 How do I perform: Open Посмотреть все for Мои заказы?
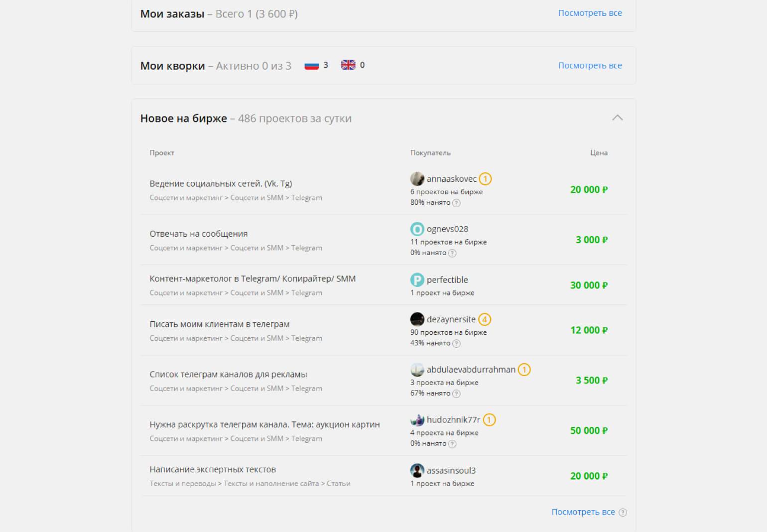click(x=590, y=13)
